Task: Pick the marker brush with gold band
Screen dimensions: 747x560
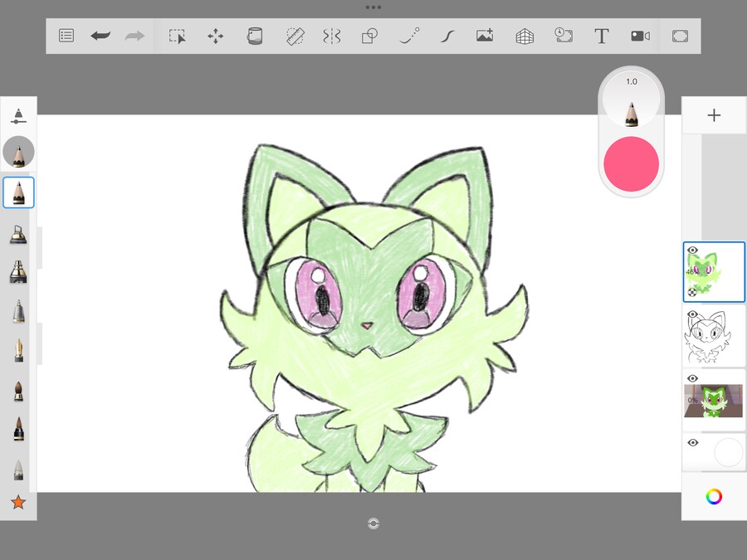Action: (x=18, y=272)
